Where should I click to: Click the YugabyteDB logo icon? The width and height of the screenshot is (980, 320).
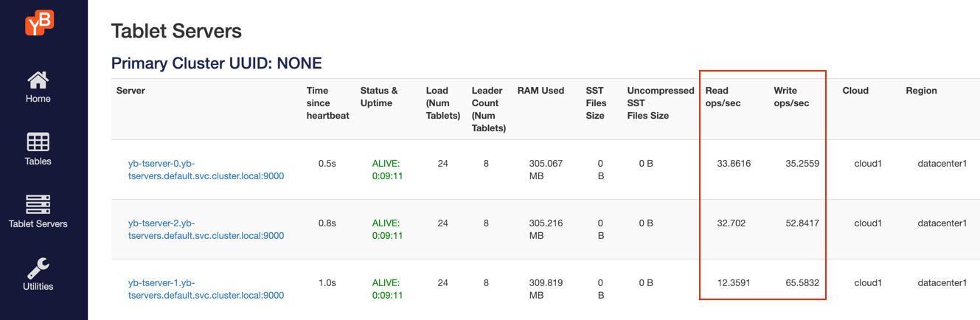tap(39, 22)
